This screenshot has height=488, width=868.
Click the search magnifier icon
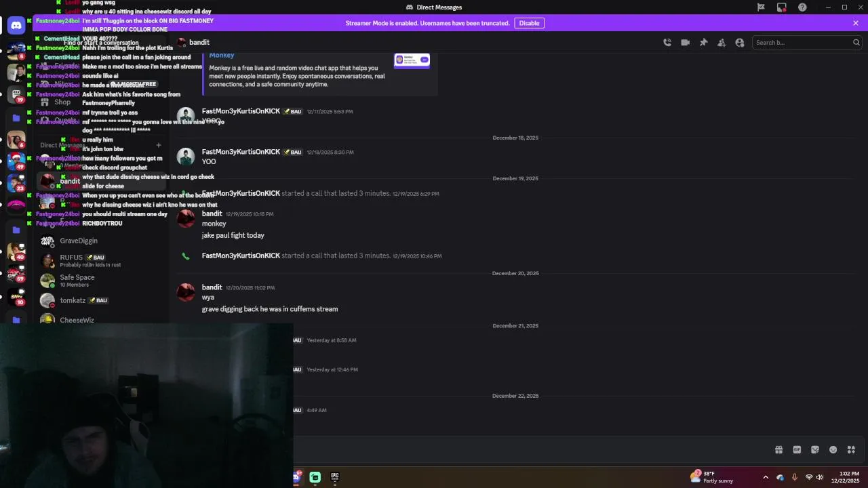(x=856, y=42)
